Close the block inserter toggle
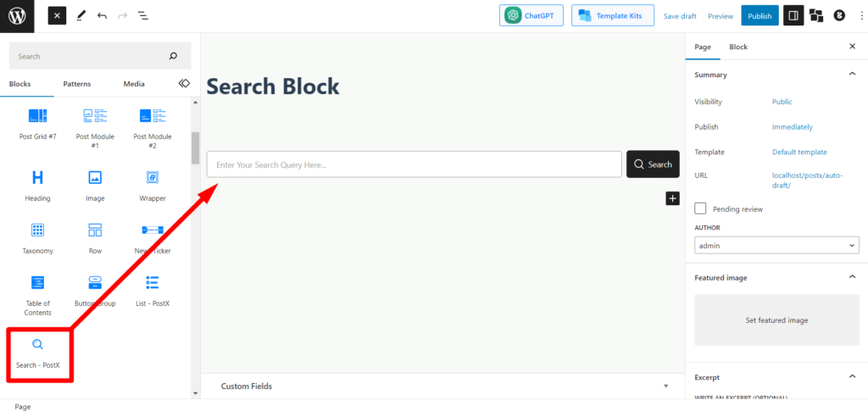Image resolution: width=868 pixels, height=411 pixels. coord(57,16)
